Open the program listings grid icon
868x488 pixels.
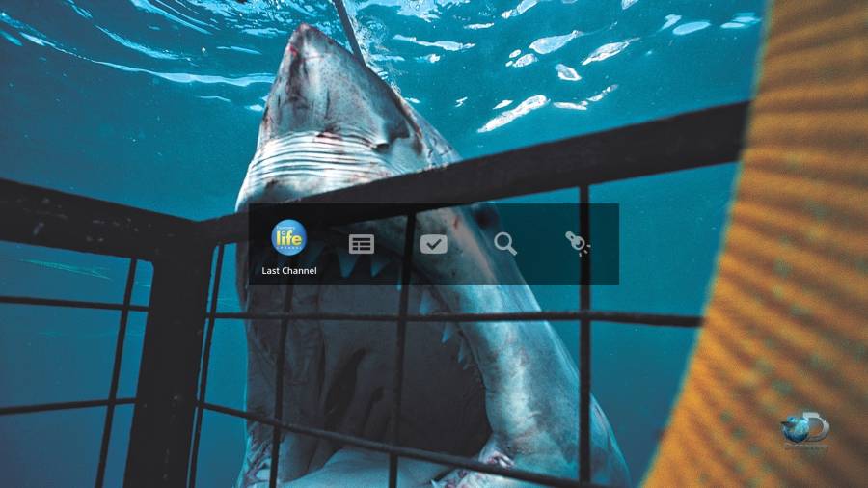click(x=361, y=244)
